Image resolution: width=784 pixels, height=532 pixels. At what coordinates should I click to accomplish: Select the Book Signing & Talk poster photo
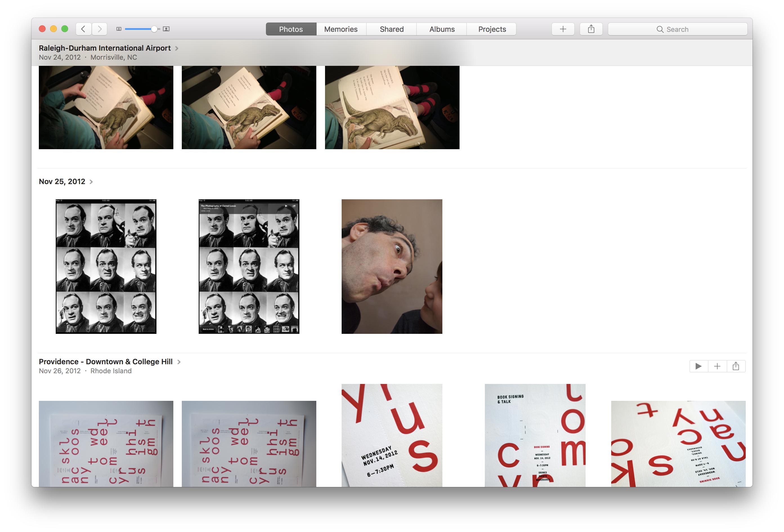click(535, 435)
